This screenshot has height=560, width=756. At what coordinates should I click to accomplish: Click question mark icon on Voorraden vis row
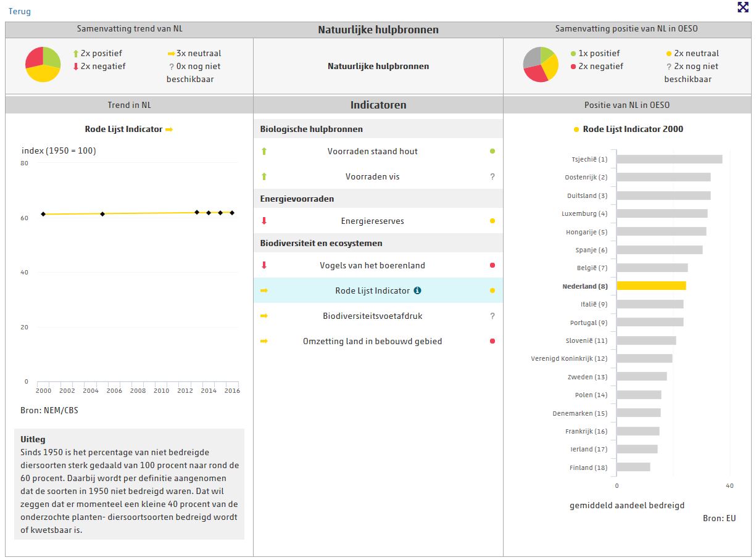pyautogui.click(x=492, y=177)
